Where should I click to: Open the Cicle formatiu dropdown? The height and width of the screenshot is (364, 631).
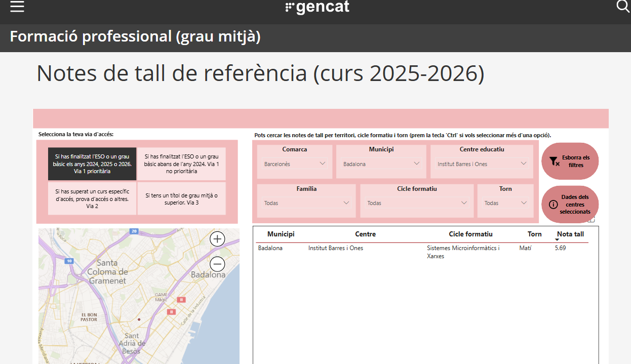point(417,203)
